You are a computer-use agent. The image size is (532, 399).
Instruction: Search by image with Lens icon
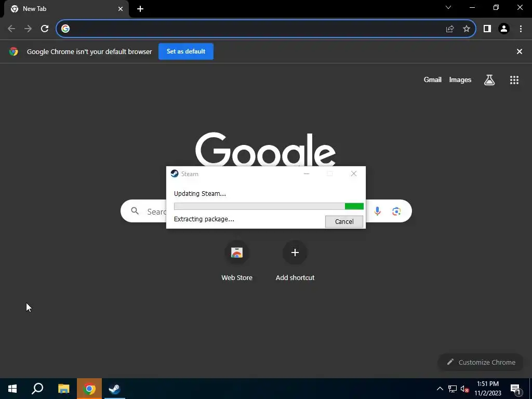396,211
